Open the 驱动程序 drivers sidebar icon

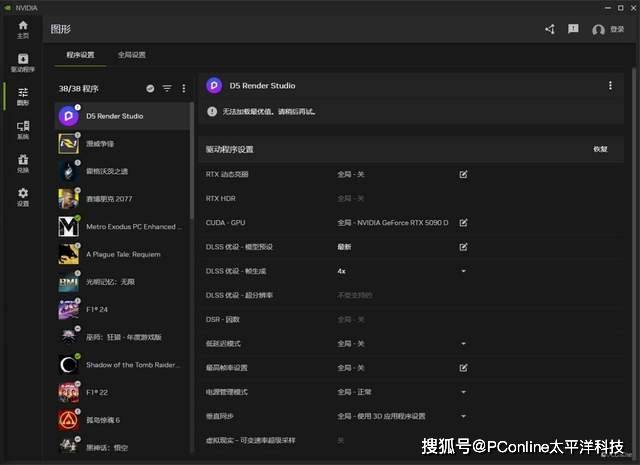click(22, 63)
